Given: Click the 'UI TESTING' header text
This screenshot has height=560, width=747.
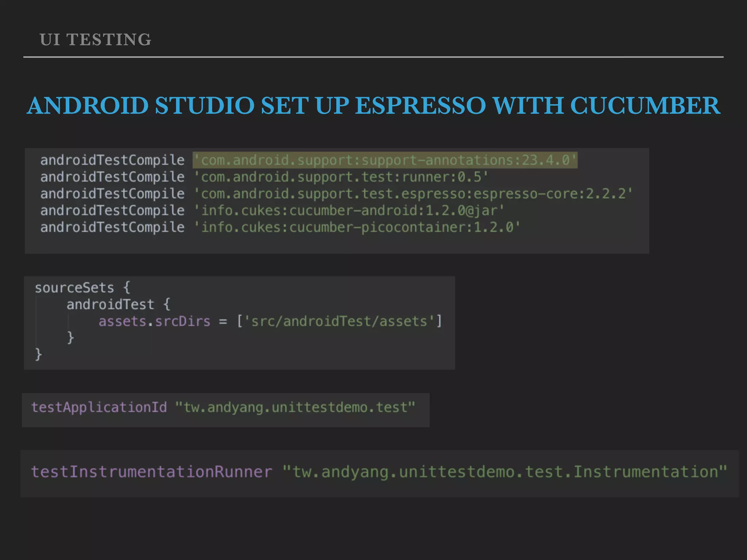Looking at the screenshot, I should 96,39.
